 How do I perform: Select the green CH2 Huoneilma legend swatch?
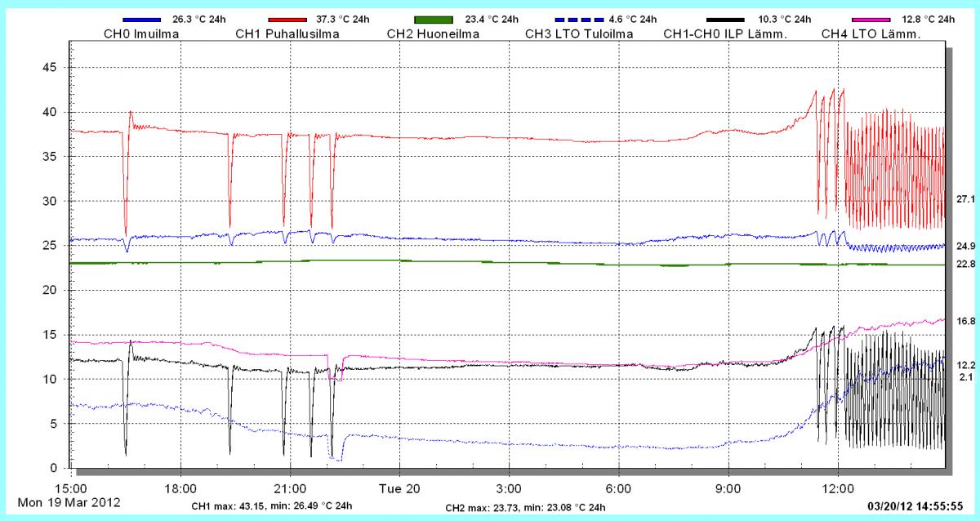pos(433,19)
